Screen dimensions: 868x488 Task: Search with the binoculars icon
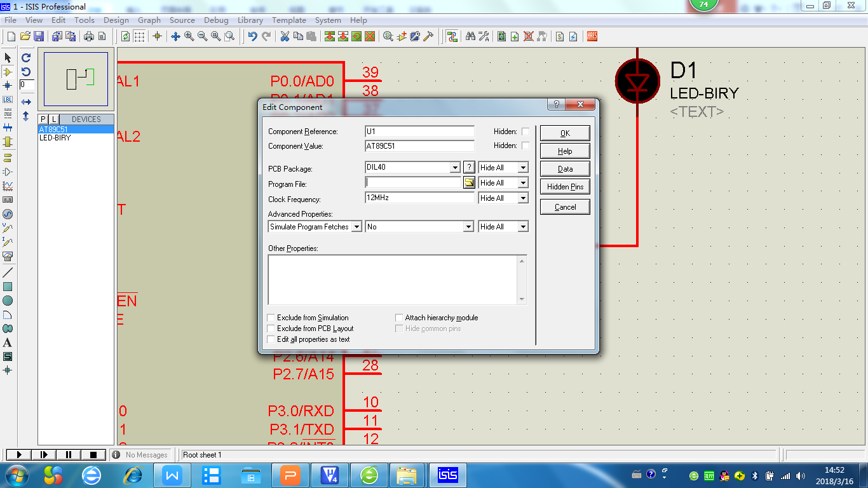[x=471, y=36]
